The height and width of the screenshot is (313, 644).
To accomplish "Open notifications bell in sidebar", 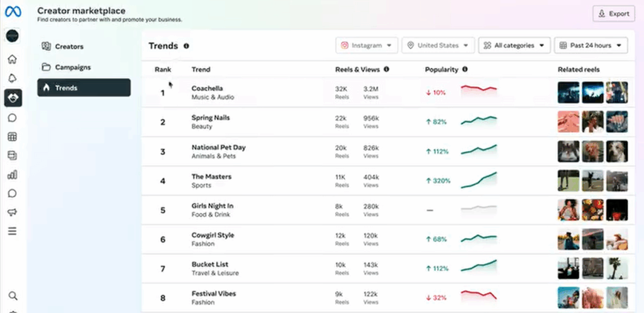I will [x=12, y=79].
